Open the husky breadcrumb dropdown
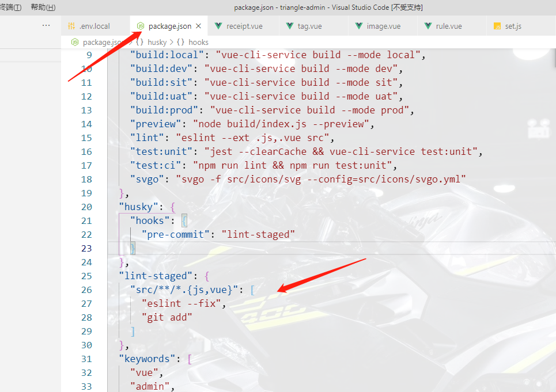556x392 pixels. pyautogui.click(x=157, y=41)
